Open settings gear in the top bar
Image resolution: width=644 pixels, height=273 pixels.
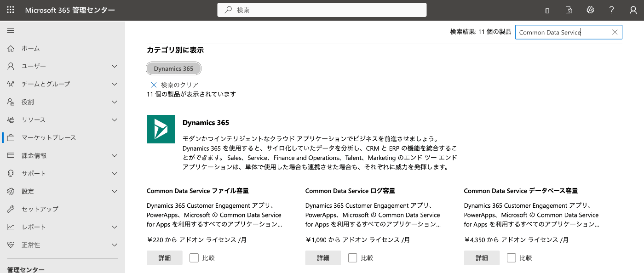coord(590,10)
